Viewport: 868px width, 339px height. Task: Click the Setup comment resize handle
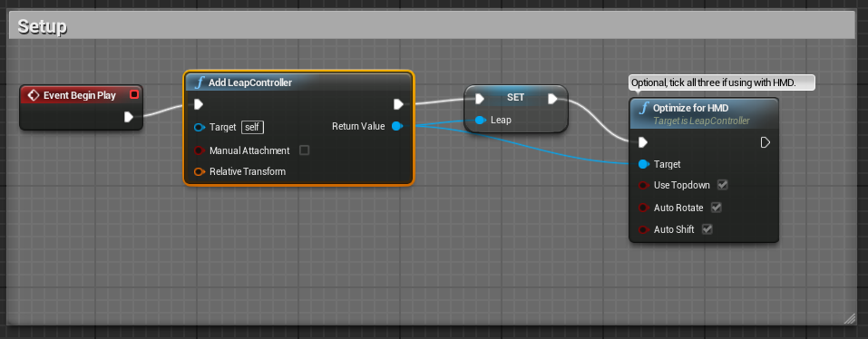(x=849, y=318)
